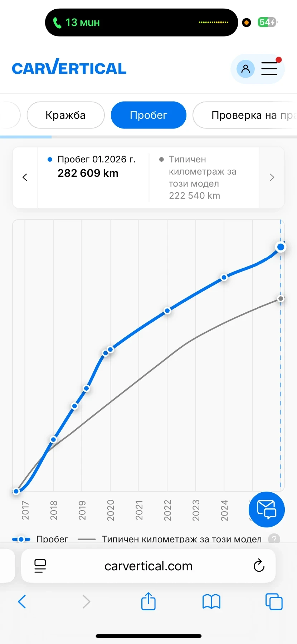Show previous mileage record with left chevron

point(25,177)
